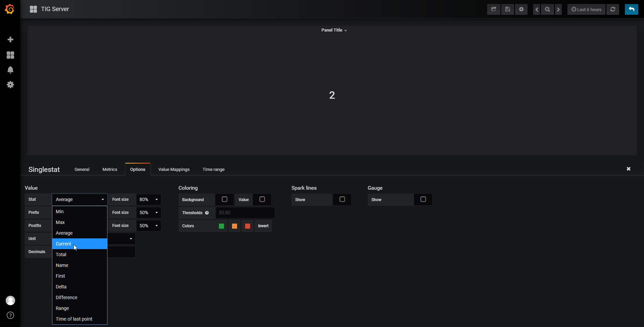Screen dimensions: 644x327
Task: Choose First from the stat list
Action: [80, 276]
